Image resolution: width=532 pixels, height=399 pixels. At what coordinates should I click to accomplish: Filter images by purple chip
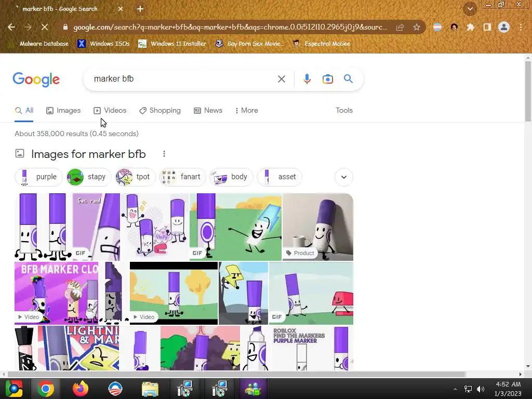click(x=38, y=177)
